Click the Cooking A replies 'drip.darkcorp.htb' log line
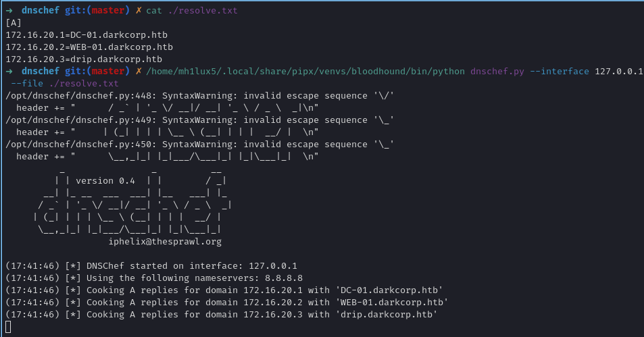Screen dimensions: 644x337 pos(222,315)
